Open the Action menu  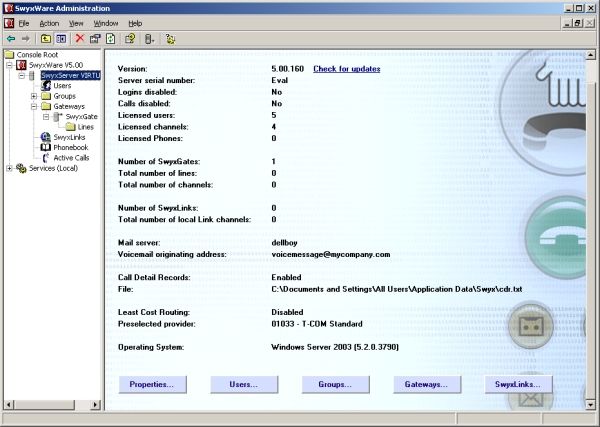pyautogui.click(x=49, y=23)
